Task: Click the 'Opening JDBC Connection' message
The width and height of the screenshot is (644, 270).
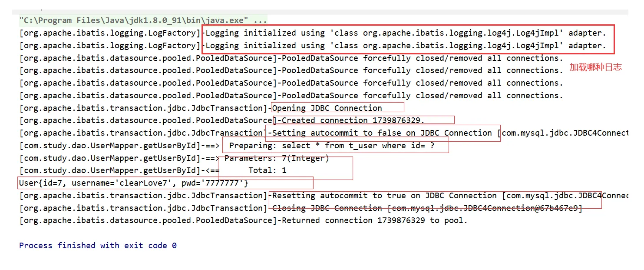Action: click(327, 108)
